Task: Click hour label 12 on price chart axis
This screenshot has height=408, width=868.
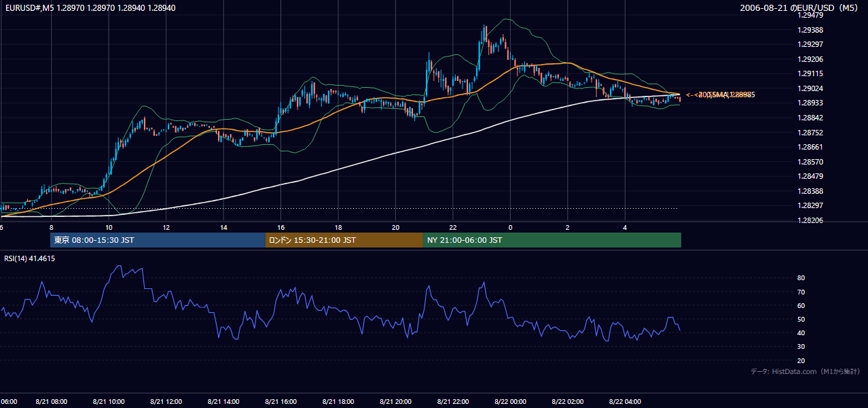Action: click(166, 228)
